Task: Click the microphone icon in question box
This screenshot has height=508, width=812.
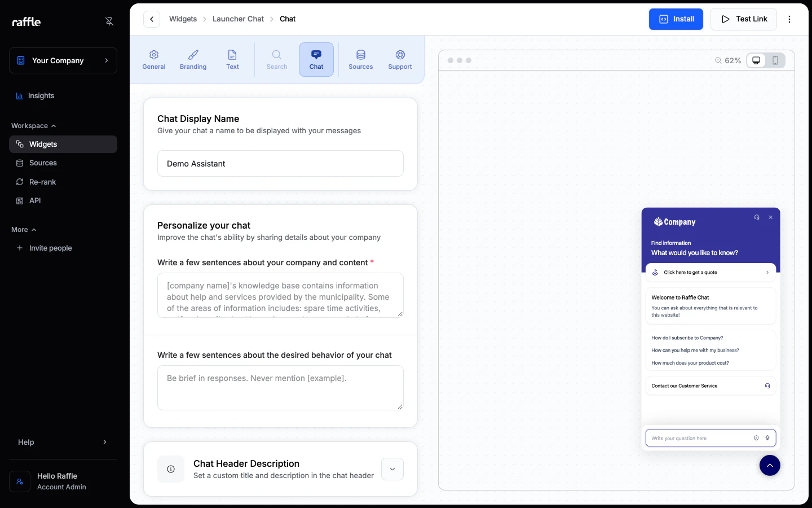Action: (767, 438)
